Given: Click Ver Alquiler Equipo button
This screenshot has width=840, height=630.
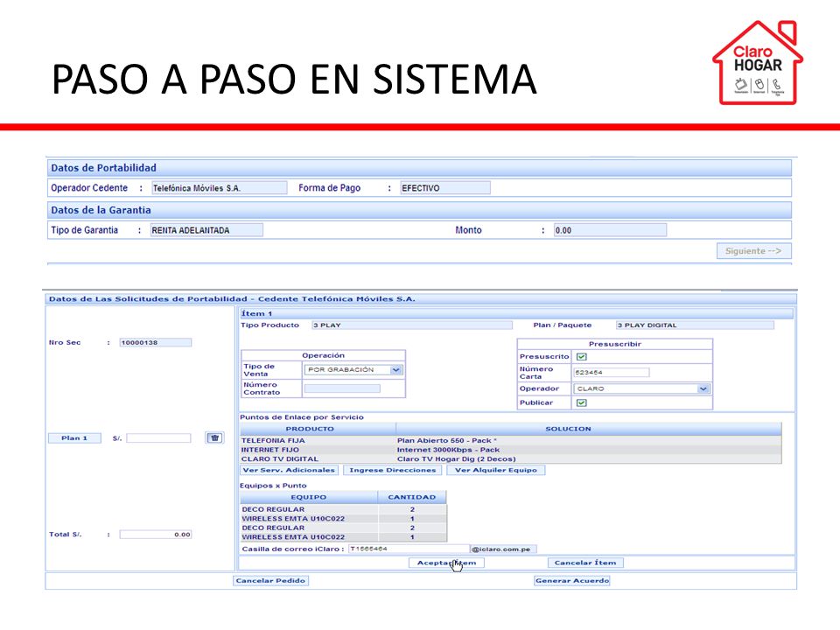Looking at the screenshot, I should [x=495, y=470].
